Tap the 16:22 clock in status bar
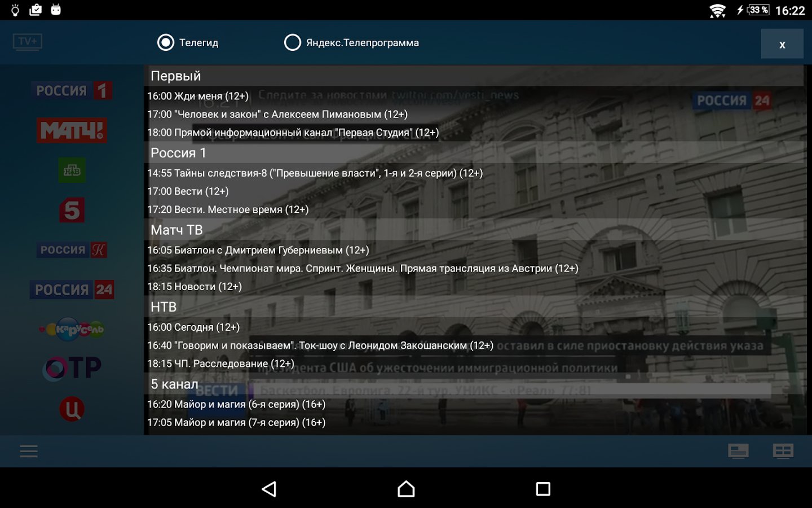Viewport: 812px width, 508px height. [790, 10]
